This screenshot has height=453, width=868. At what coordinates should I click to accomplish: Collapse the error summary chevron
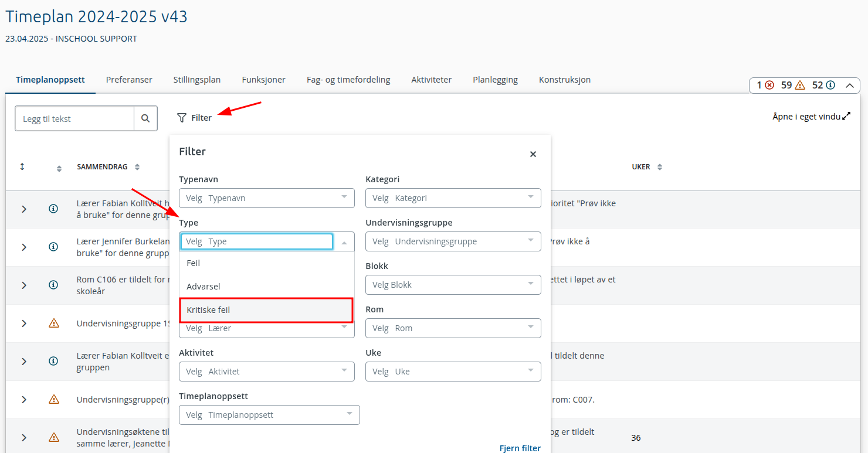pos(849,86)
